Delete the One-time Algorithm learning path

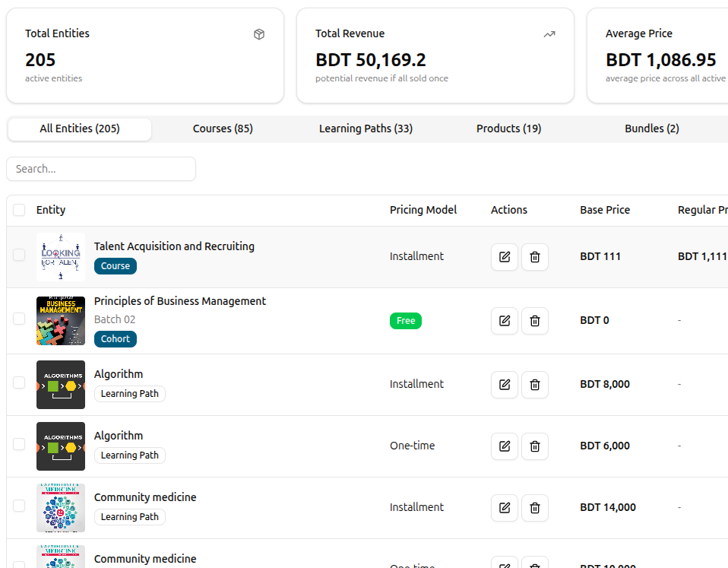[x=535, y=446]
